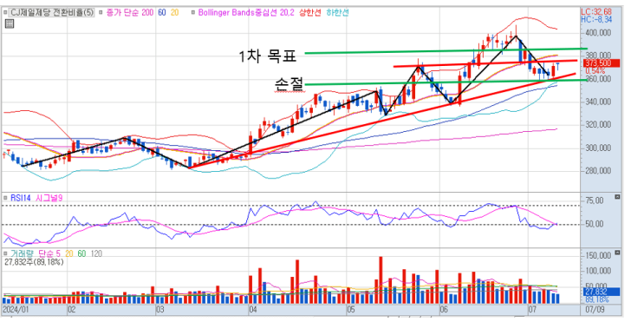Viewport: 644px width, 322px height.
Task: Click the current price tag 373,500
Action: pyautogui.click(x=601, y=62)
